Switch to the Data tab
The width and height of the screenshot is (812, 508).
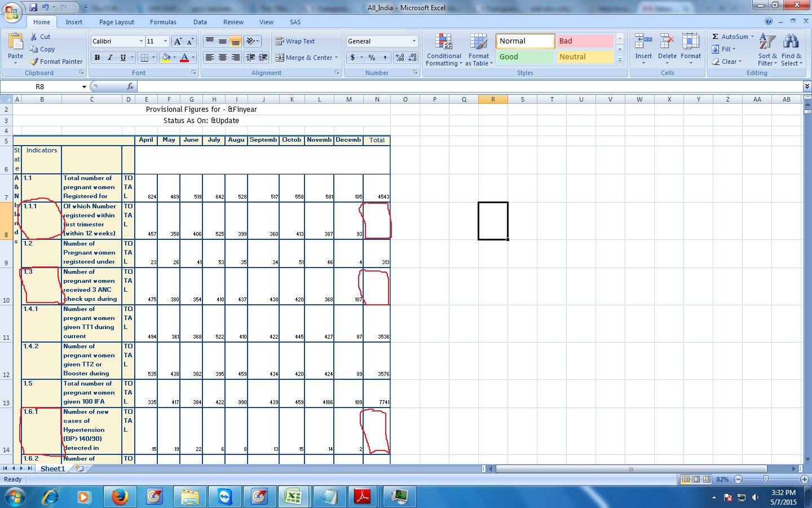[x=200, y=22]
